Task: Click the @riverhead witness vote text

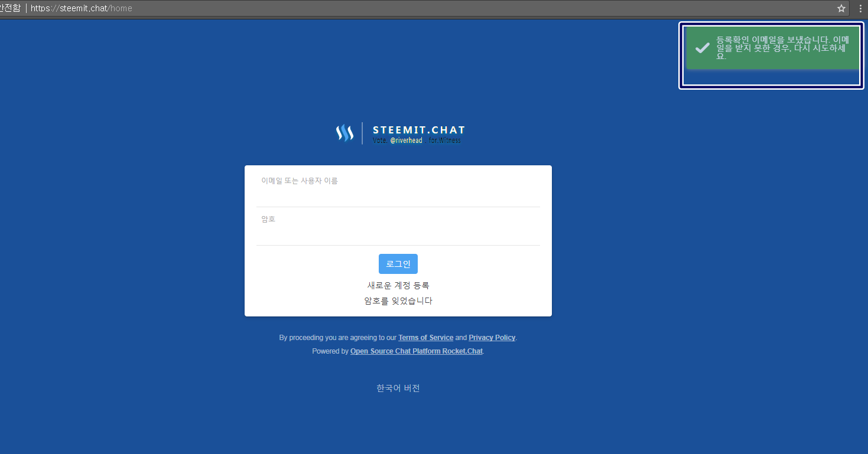Action: click(x=406, y=141)
